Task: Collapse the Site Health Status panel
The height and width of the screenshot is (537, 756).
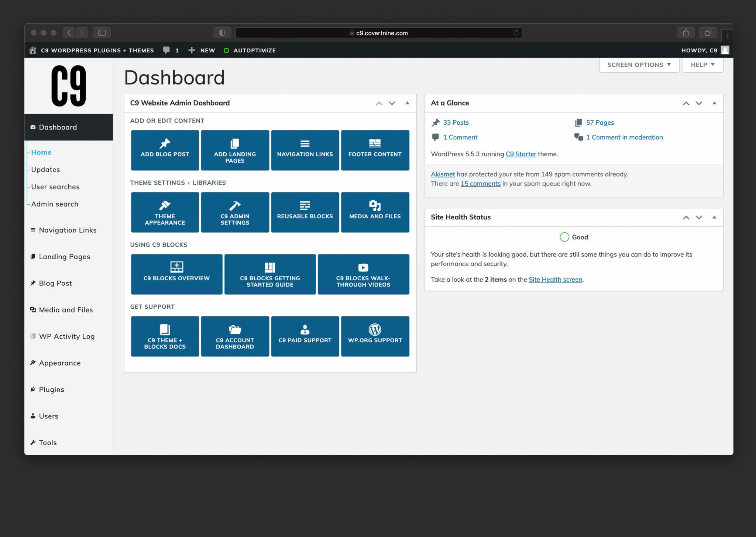Action: click(x=715, y=217)
